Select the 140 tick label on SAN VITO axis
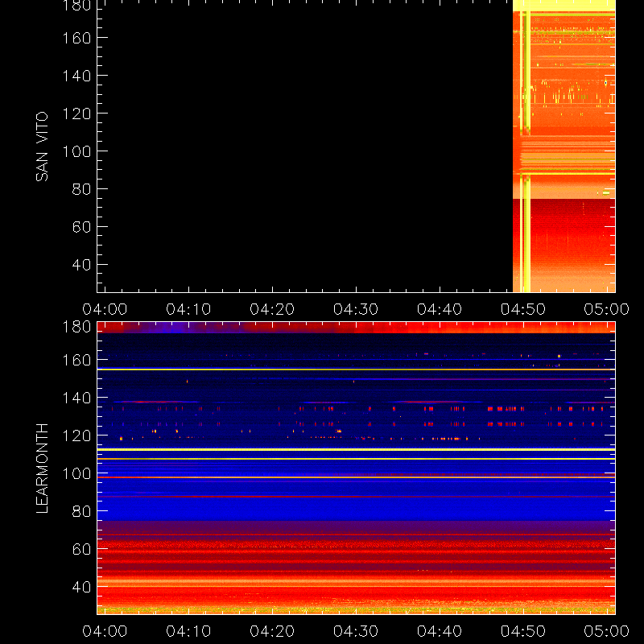This screenshot has width=644, height=644. tap(76, 76)
